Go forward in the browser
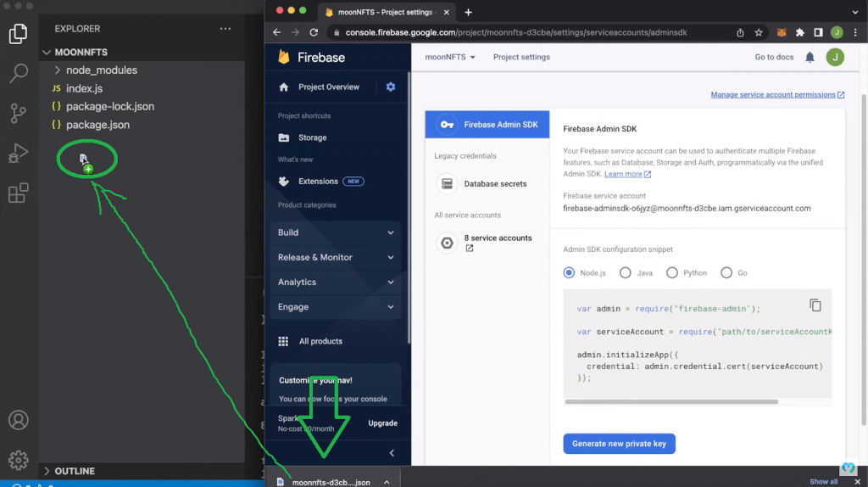 point(295,33)
